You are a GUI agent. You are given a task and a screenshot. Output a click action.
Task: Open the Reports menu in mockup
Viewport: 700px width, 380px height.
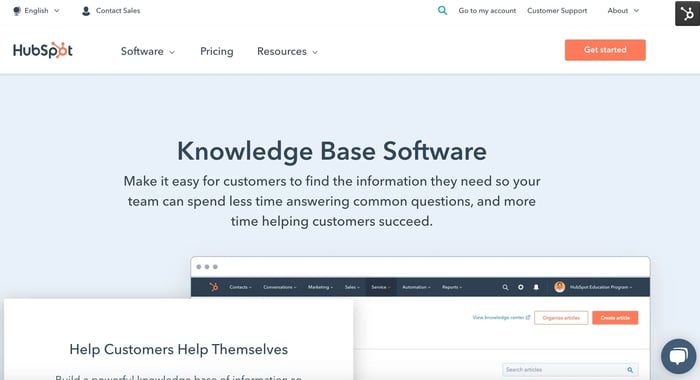point(452,287)
